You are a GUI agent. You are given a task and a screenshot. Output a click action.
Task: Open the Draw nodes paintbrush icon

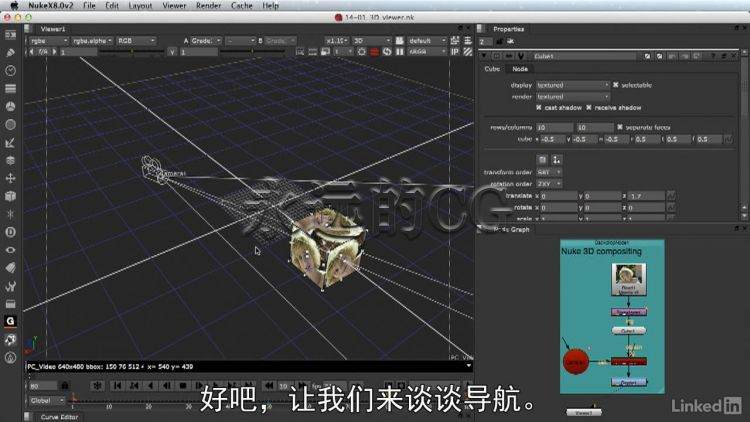coord(10,53)
